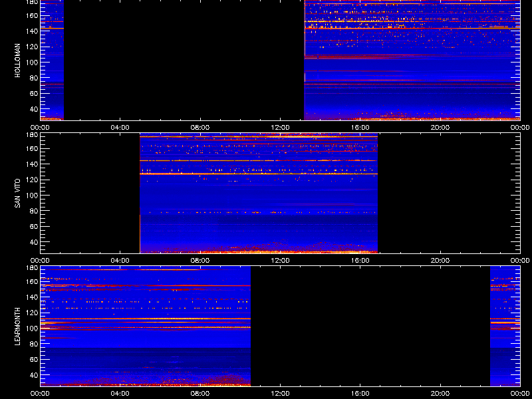Click the 140 frequency label on Holloman axis
The height and width of the screenshot is (399, 532).
tap(33, 31)
